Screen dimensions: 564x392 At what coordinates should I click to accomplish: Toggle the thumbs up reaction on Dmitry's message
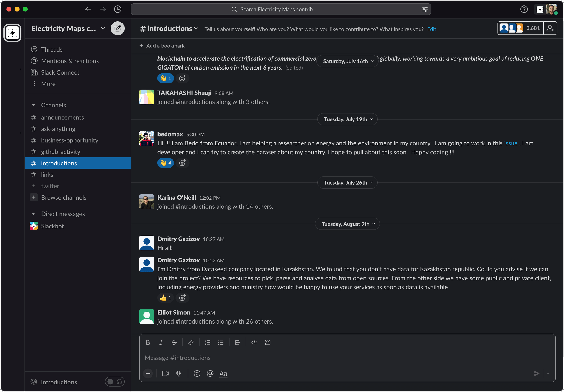(x=166, y=298)
